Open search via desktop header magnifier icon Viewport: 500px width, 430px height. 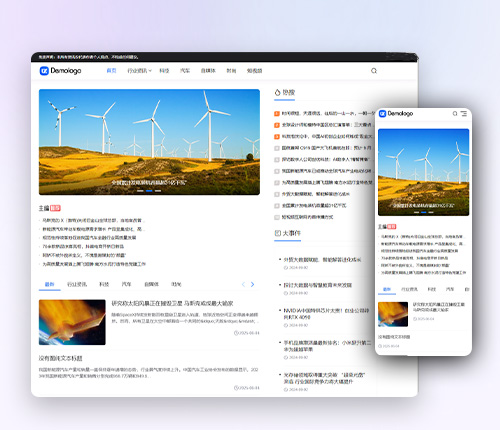pyautogui.click(x=374, y=71)
